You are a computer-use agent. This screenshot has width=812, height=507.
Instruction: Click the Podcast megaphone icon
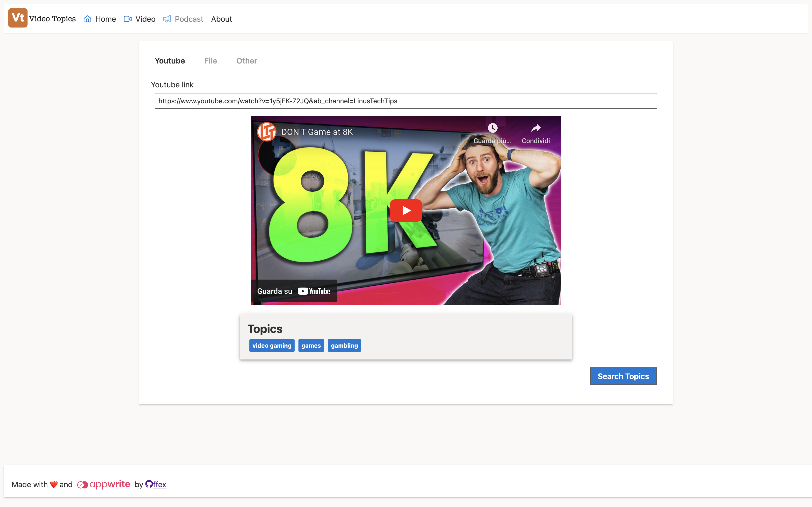tap(167, 19)
